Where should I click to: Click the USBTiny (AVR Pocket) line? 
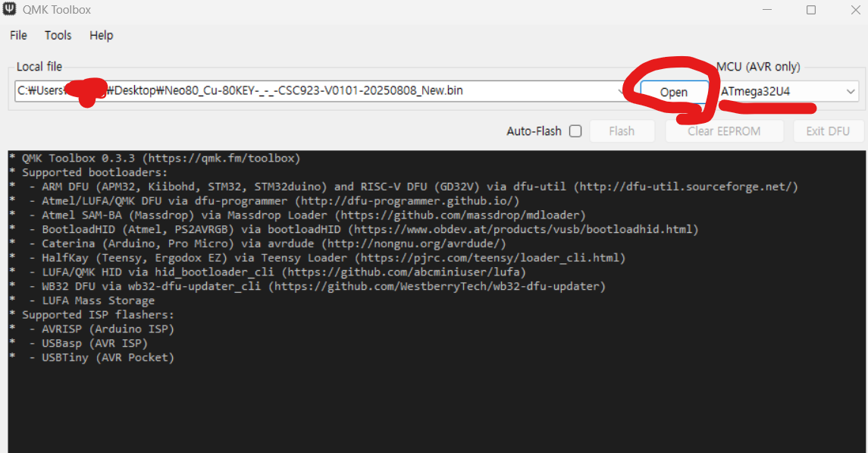click(x=102, y=357)
